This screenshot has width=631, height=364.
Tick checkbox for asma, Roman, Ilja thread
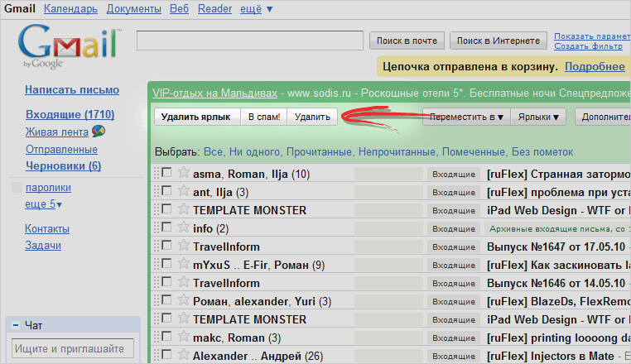pos(166,173)
